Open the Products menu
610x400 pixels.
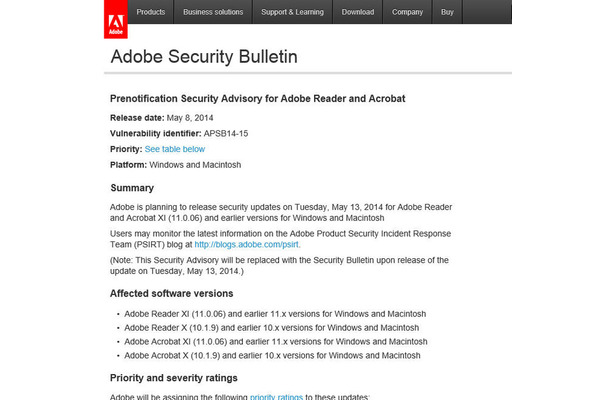[151, 12]
